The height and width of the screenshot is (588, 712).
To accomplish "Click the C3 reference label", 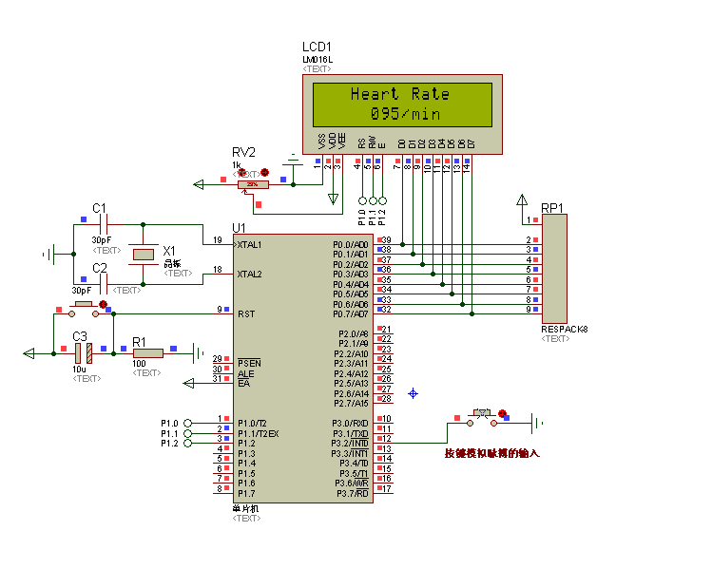I will click(x=80, y=336).
